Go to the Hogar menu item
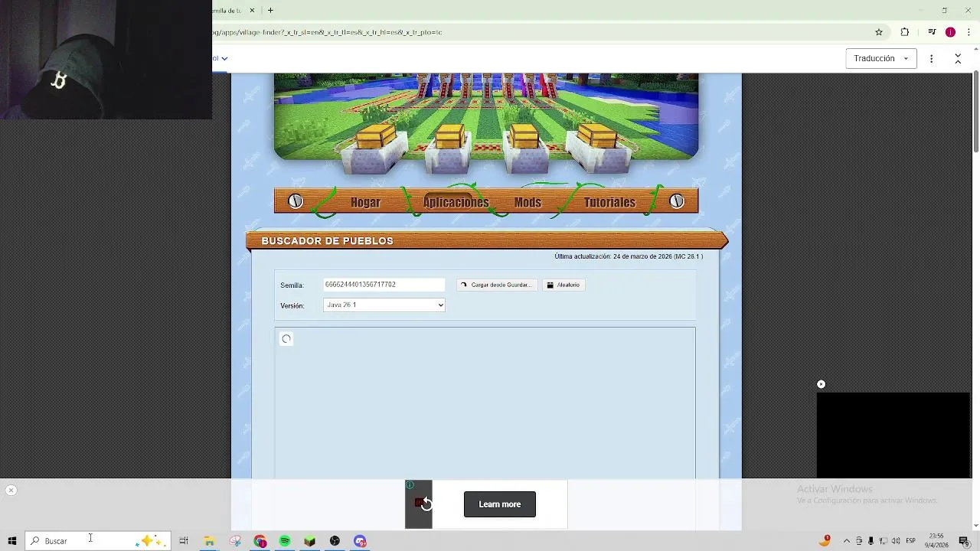980x551 pixels. pos(365,202)
